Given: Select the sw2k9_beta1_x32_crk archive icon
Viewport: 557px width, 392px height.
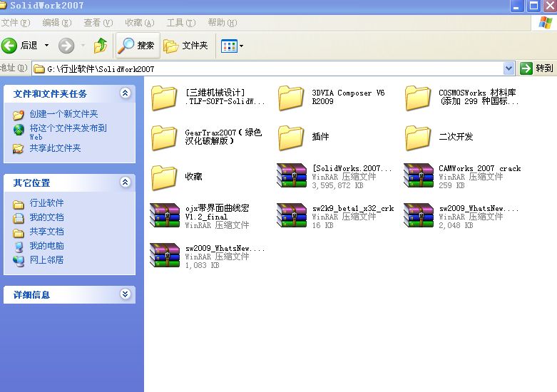Looking at the screenshot, I should pyautogui.click(x=292, y=215).
